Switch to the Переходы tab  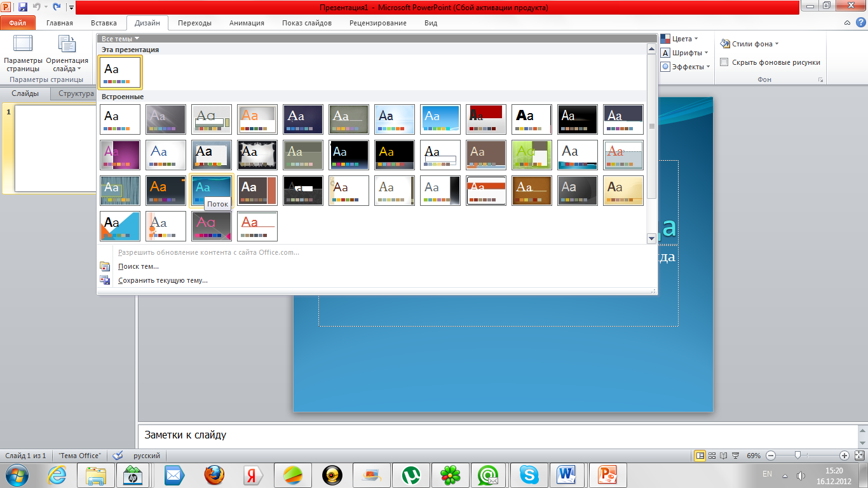point(194,23)
